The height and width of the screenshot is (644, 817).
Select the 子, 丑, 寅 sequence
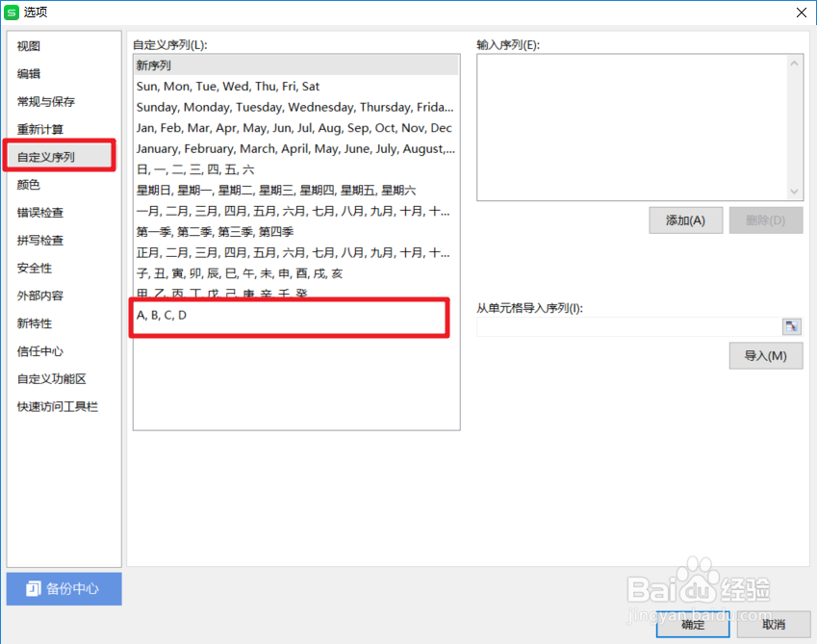pos(296,273)
